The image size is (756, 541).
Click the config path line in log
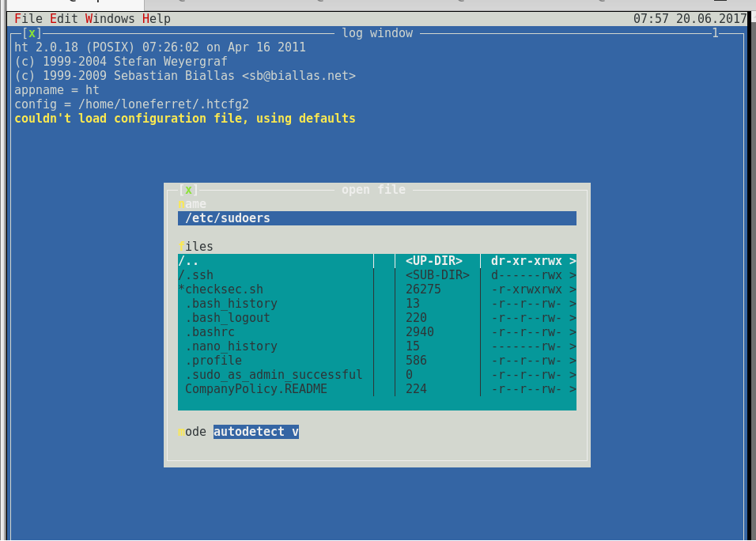click(131, 104)
